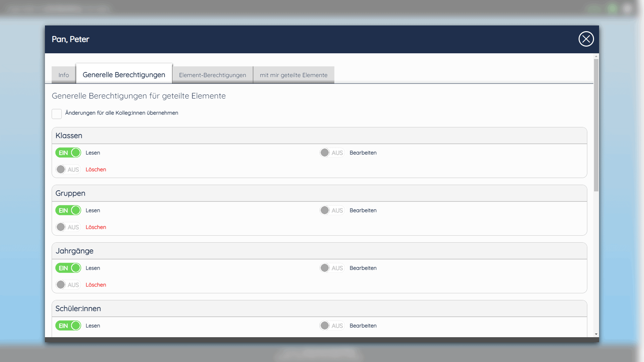This screenshot has height=362, width=644.
Task: Click heading Generelle Berechtigungen für geteilte Elemente
Action: (x=139, y=96)
